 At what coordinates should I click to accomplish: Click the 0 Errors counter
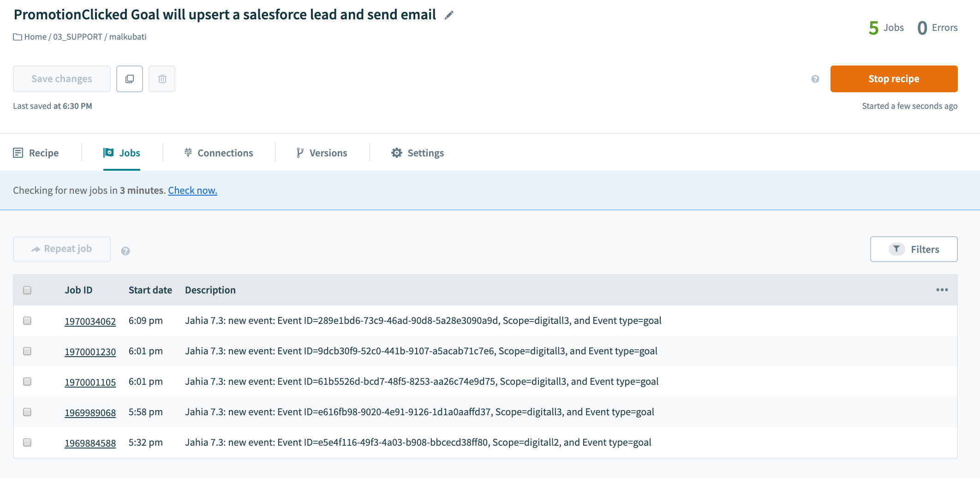click(x=938, y=28)
